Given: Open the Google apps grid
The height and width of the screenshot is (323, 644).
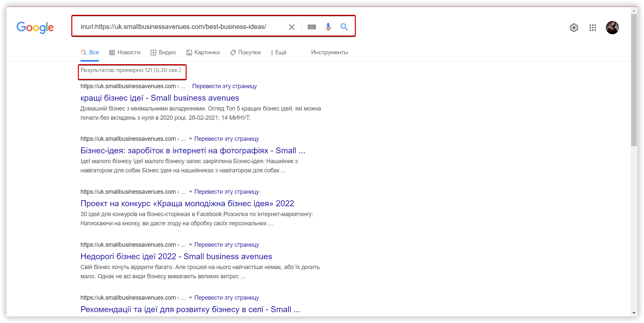Looking at the screenshot, I should click(593, 28).
